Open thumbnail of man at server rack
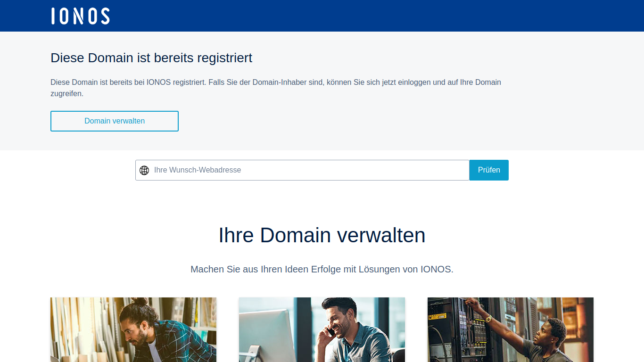644x362 pixels. (511, 329)
